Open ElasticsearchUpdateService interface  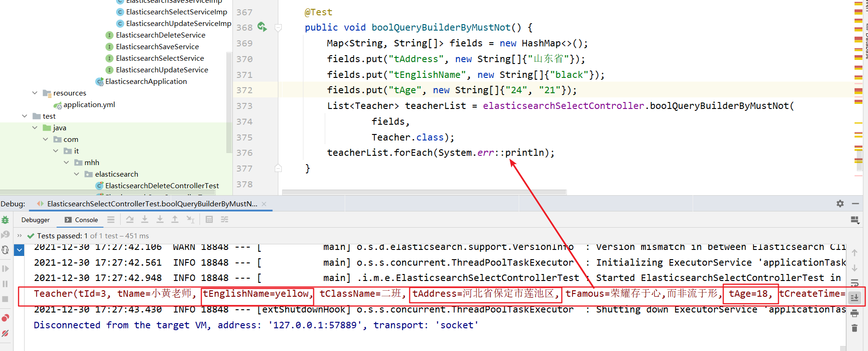pos(162,70)
